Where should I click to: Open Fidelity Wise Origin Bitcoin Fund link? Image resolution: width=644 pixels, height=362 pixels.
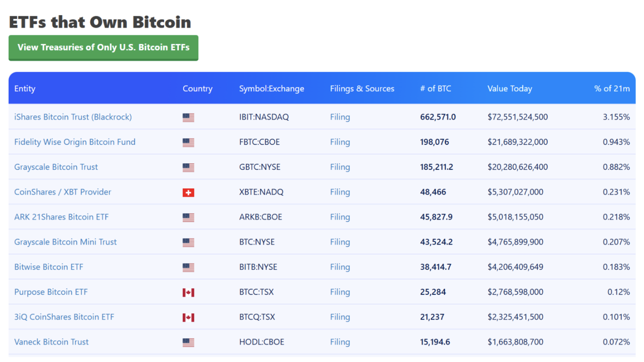pyautogui.click(x=75, y=142)
